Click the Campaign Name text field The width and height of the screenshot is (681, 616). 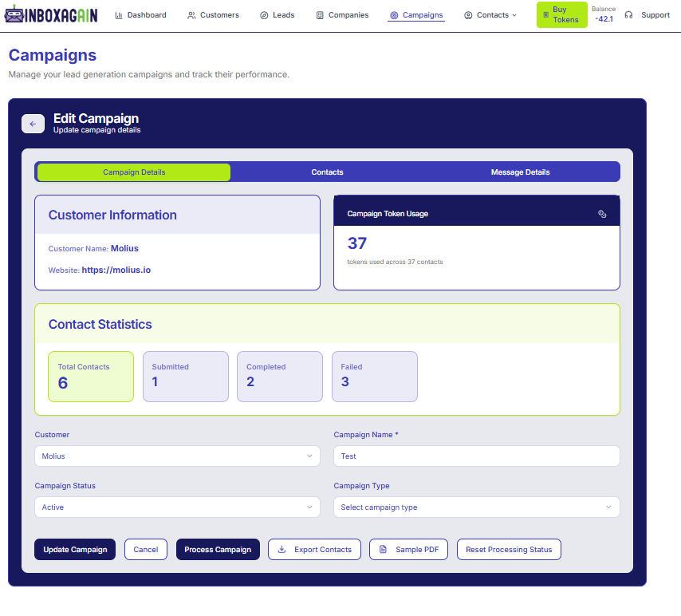point(476,456)
